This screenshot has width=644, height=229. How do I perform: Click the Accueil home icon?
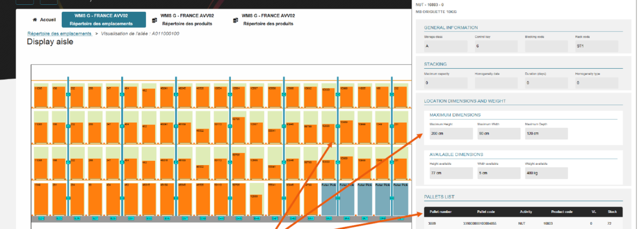[36, 20]
